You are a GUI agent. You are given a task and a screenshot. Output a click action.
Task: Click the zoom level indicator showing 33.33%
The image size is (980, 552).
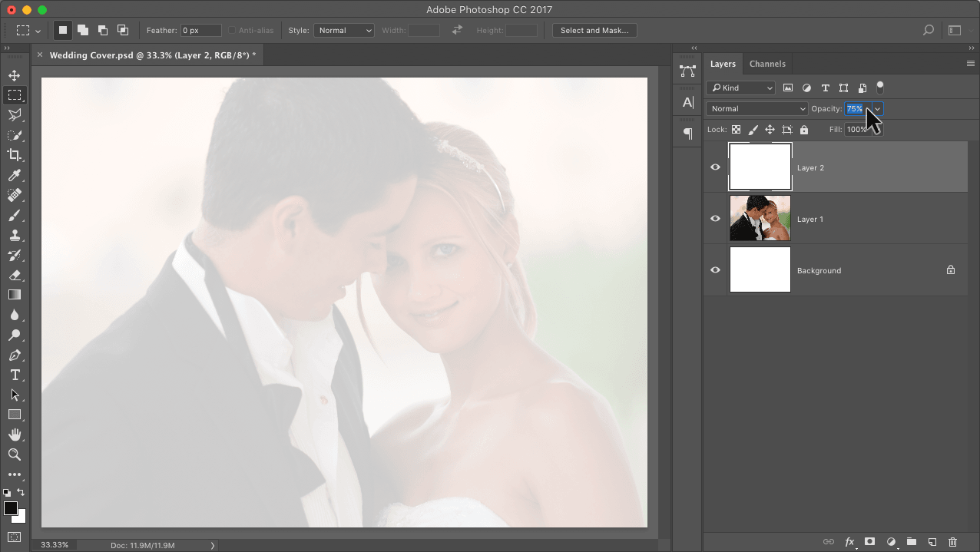tap(55, 544)
